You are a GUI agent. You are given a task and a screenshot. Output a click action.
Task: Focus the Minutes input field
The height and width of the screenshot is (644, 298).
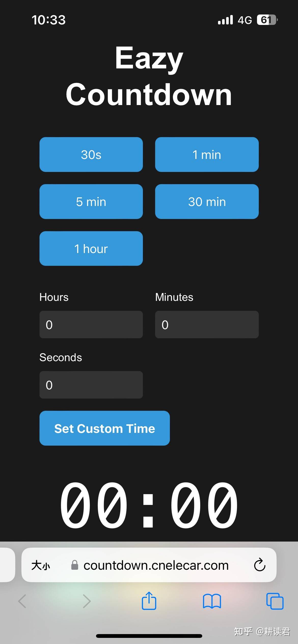pyautogui.click(x=207, y=325)
